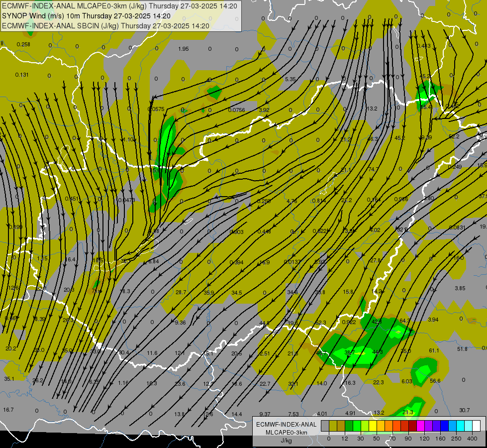Select map value 74.7
This screenshot has height=448, width=487.
coord(373,169)
